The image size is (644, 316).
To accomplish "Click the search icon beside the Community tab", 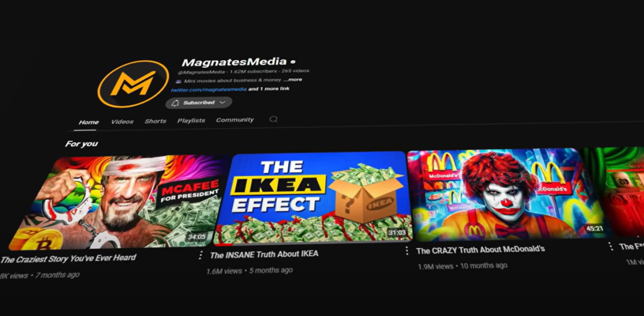I will 273,119.
